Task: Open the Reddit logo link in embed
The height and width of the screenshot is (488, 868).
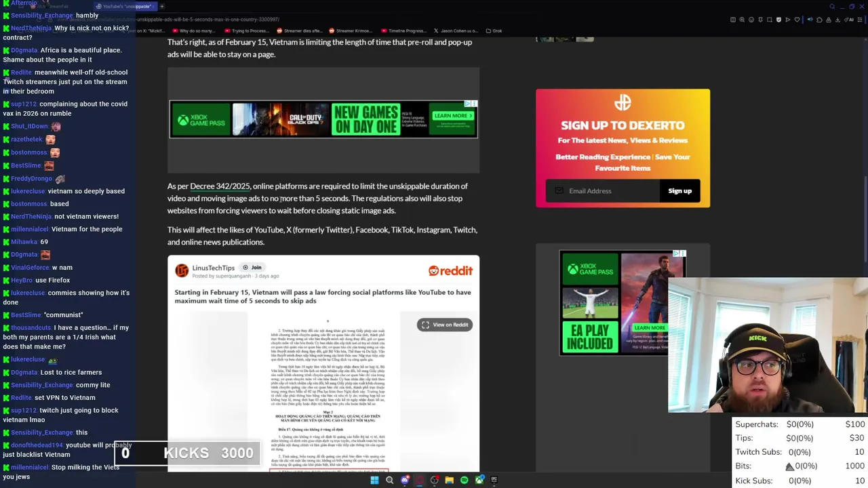Action: point(450,270)
